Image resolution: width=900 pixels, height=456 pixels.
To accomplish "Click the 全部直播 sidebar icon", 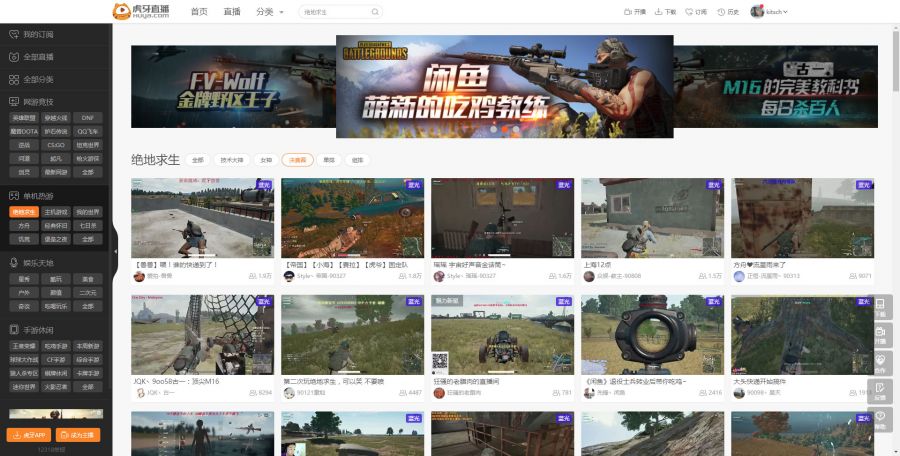I will coord(13,57).
